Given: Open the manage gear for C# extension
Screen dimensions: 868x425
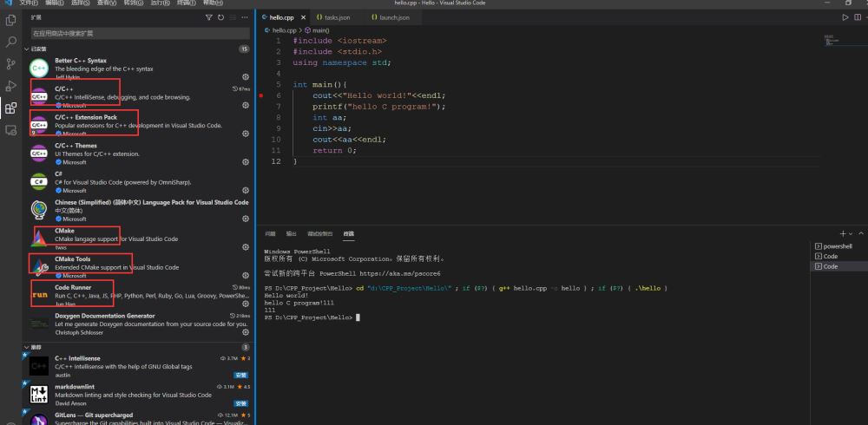Looking at the screenshot, I should click(x=246, y=190).
